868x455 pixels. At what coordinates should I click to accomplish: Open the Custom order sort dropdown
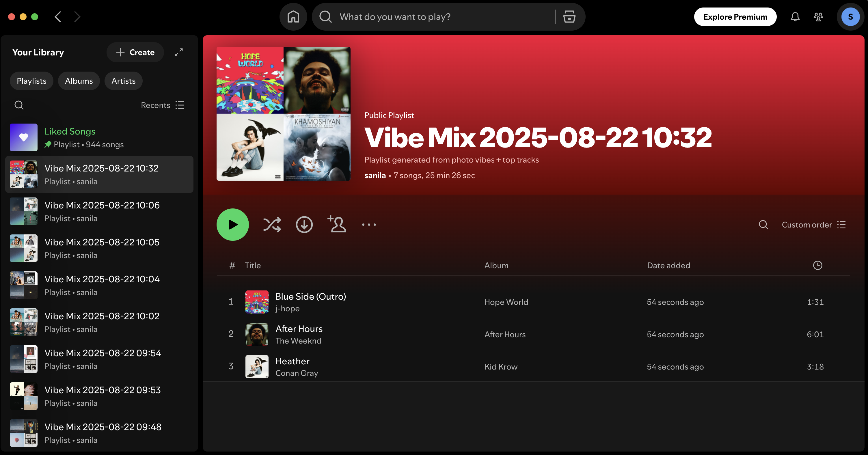[x=813, y=225]
